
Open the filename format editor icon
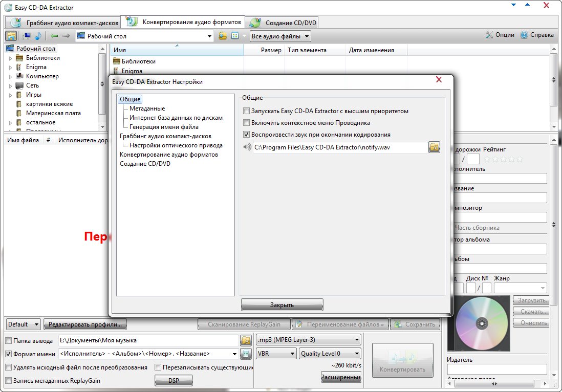pyautogui.click(x=246, y=354)
